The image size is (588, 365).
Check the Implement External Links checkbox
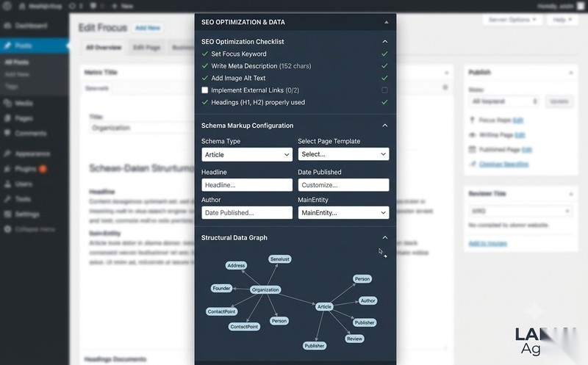click(205, 90)
